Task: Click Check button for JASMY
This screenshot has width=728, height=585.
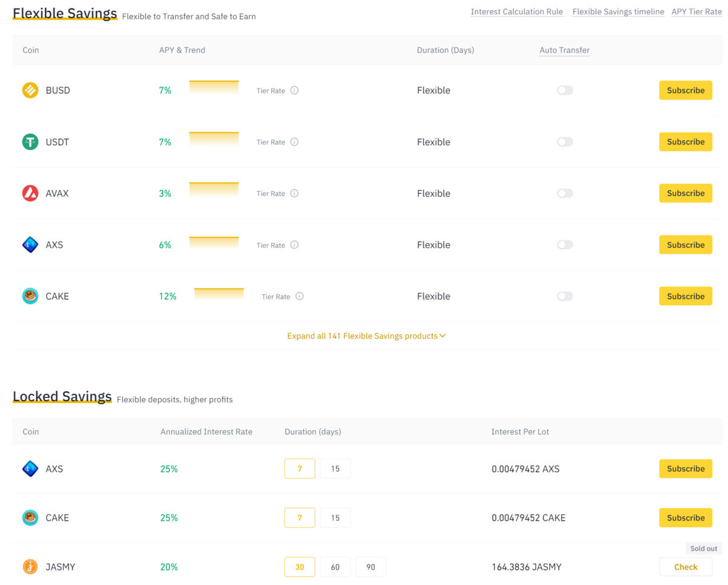Action: (x=686, y=567)
